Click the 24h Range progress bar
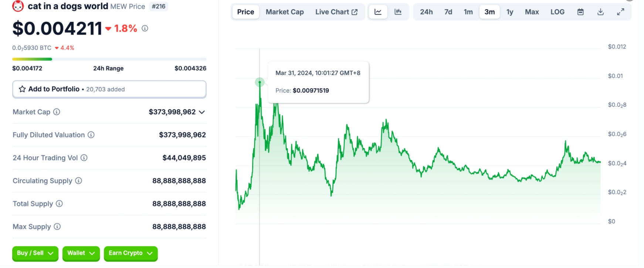The width and height of the screenshot is (644, 268). point(109,59)
